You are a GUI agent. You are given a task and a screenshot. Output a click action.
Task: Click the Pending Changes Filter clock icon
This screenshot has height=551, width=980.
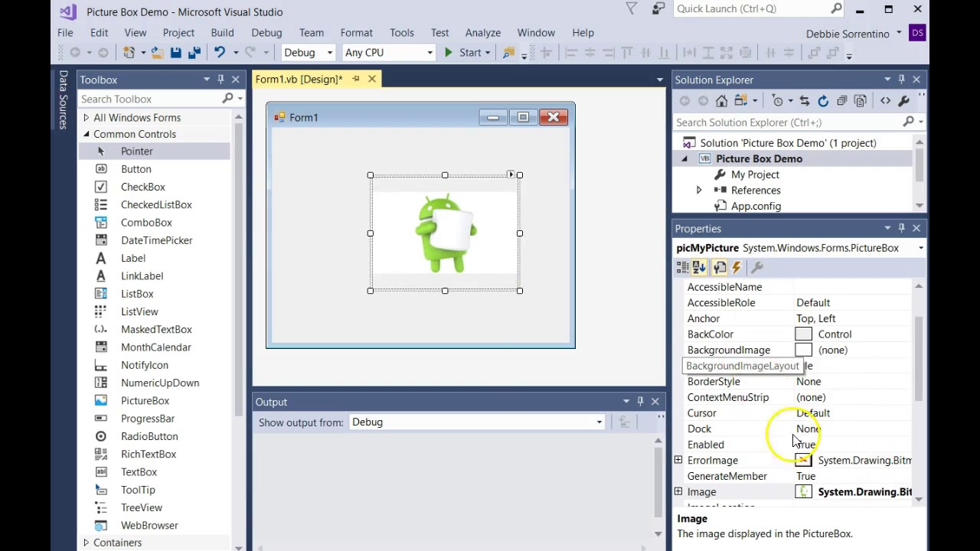click(x=778, y=101)
